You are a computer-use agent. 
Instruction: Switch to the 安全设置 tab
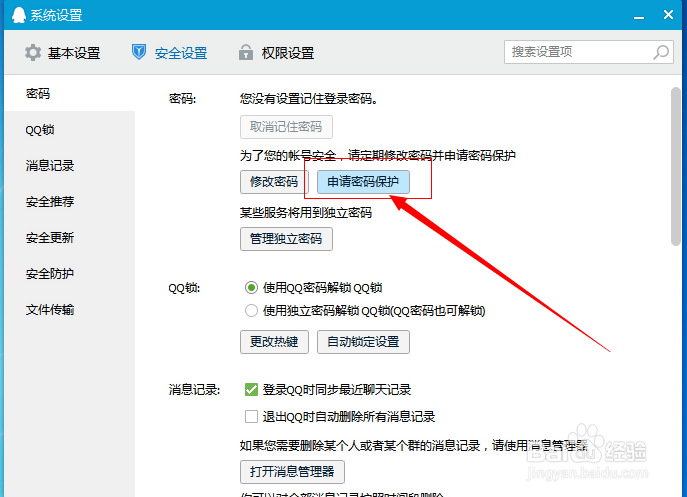[169, 53]
